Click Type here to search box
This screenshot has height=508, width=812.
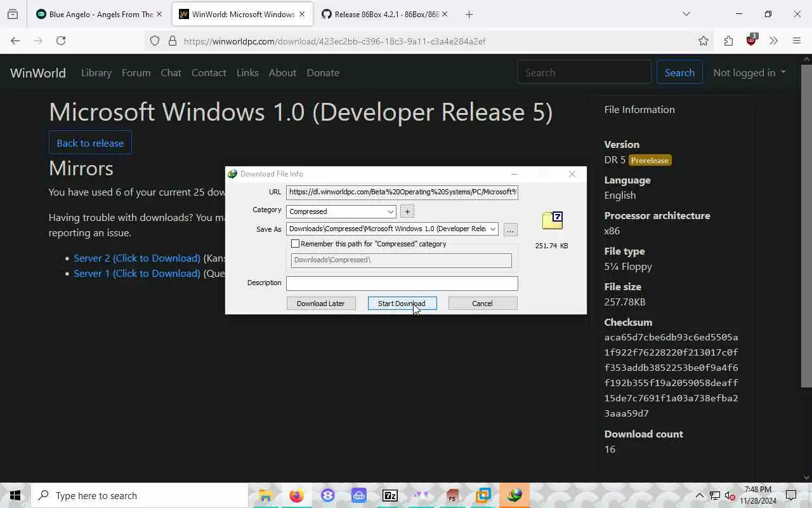click(140, 495)
